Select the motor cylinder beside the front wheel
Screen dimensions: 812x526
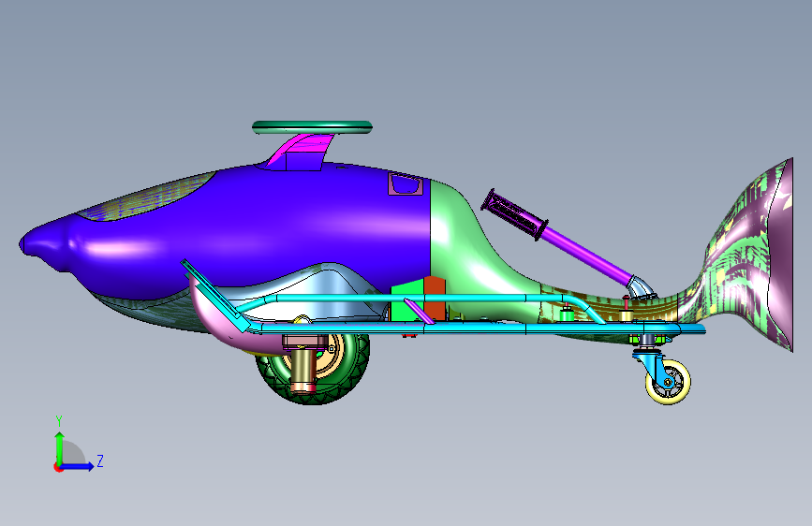[303, 371]
